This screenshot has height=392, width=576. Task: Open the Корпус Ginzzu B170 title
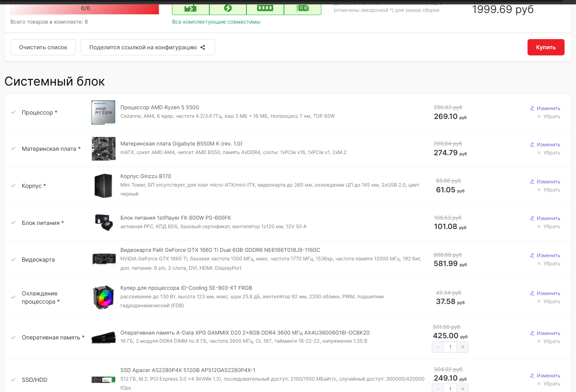pos(146,176)
